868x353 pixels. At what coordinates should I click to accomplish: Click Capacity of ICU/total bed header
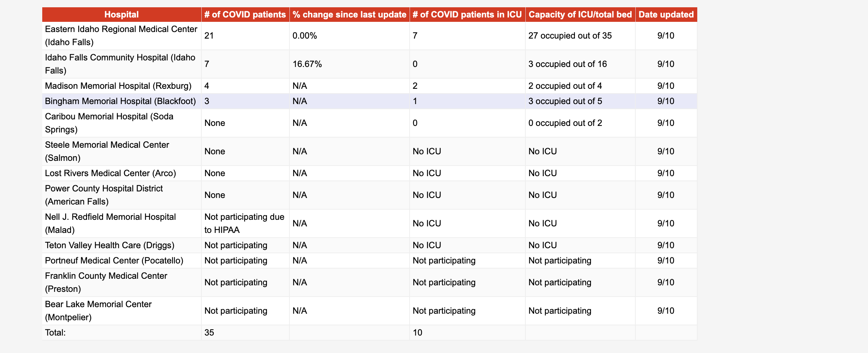point(580,15)
